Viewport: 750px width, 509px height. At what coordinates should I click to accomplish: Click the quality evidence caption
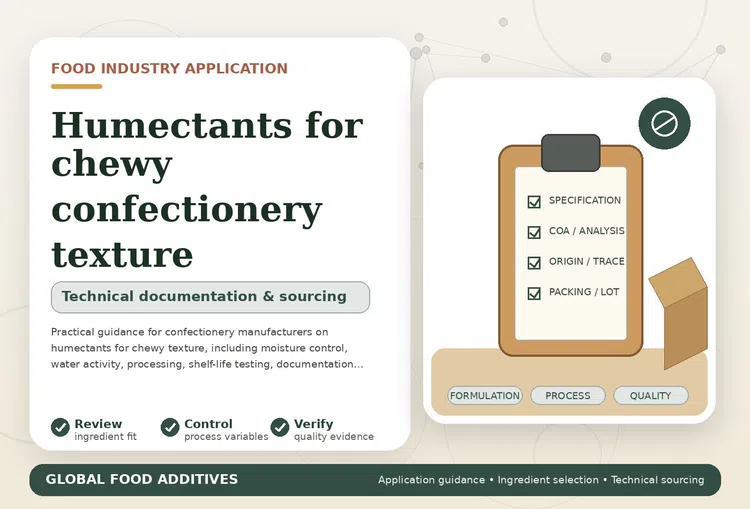click(334, 437)
